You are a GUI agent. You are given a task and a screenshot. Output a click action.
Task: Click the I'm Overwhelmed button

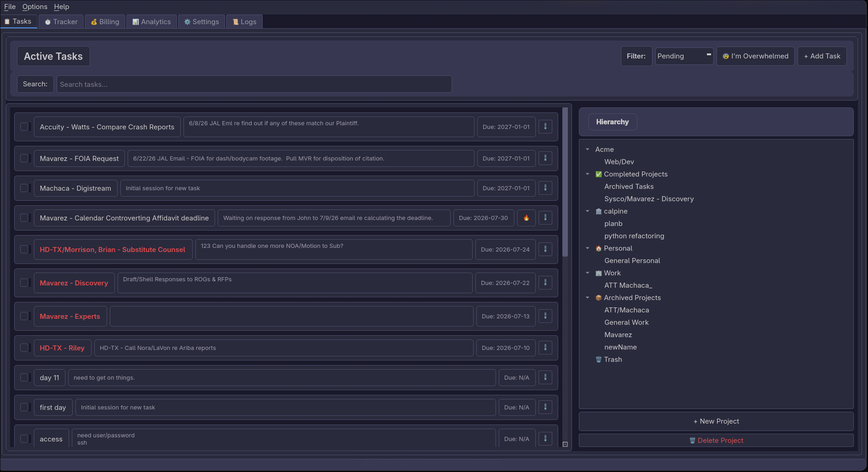(x=755, y=56)
